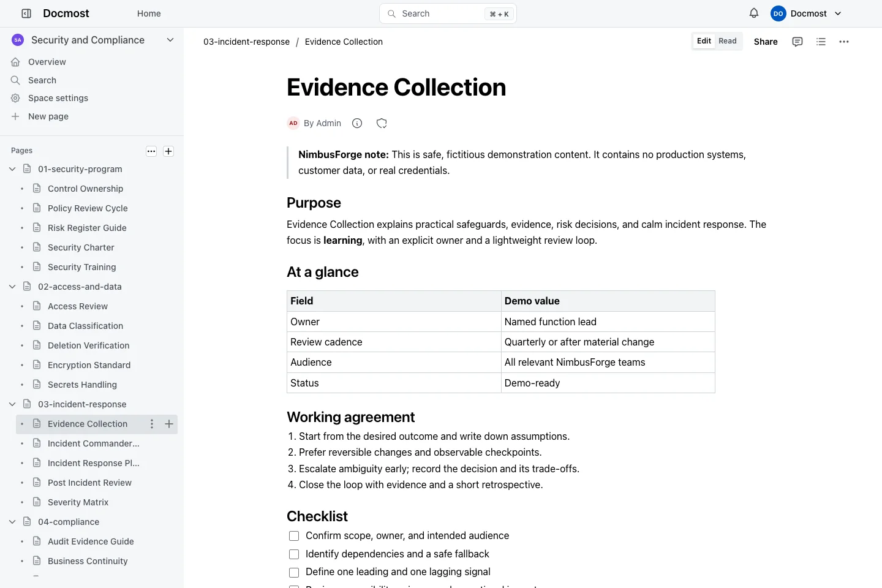Image resolution: width=882 pixels, height=588 pixels.
Task: Open the Docmost user menu chevron
Action: pos(838,13)
